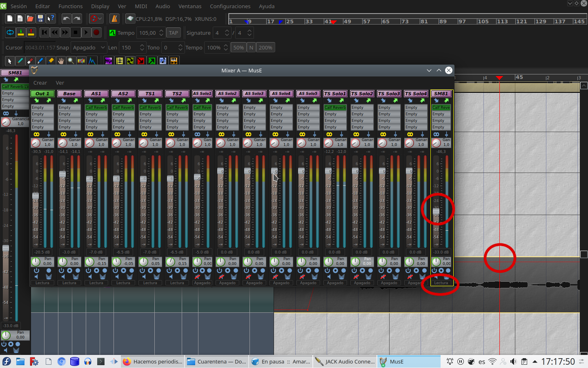Activate the Hand pan tool

click(x=61, y=61)
